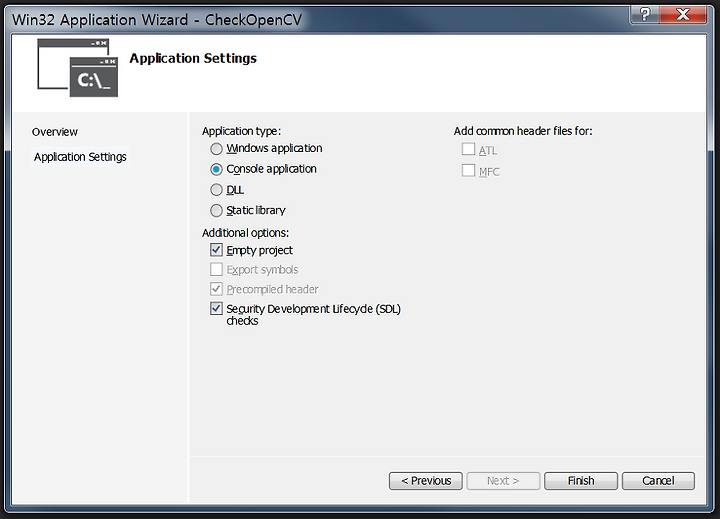
Task: Pick Static library radio option
Action: 216,211
